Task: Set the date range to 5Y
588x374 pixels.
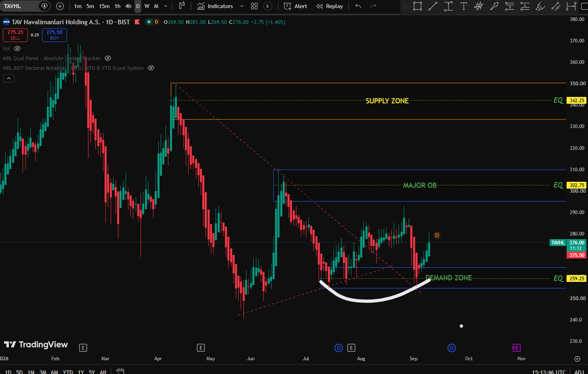Action: tap(92, 372)
